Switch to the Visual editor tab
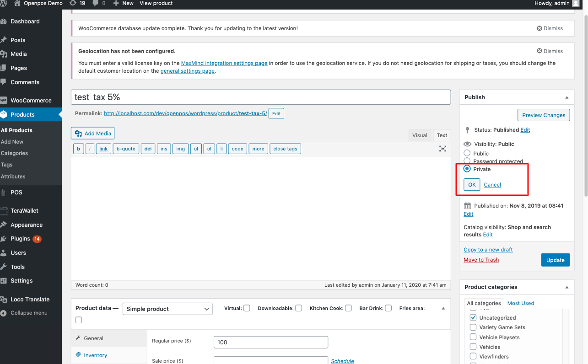This screenshot has height=364, width=588. click(x=419, y=135)
